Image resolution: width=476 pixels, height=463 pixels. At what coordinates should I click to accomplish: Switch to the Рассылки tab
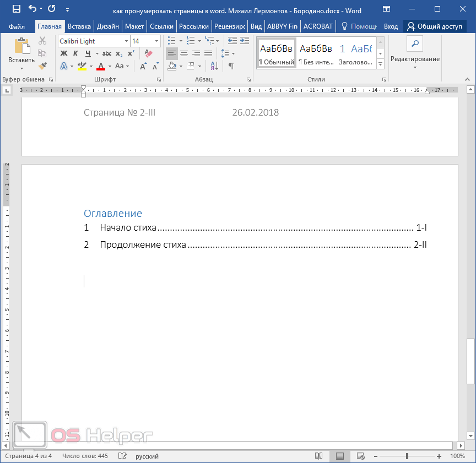[194, 26]
